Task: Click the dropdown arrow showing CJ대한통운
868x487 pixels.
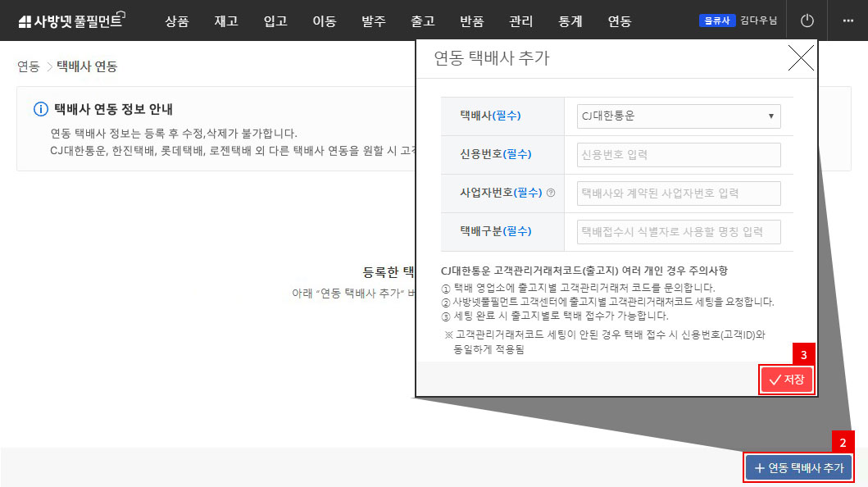Action: (771, 116)
